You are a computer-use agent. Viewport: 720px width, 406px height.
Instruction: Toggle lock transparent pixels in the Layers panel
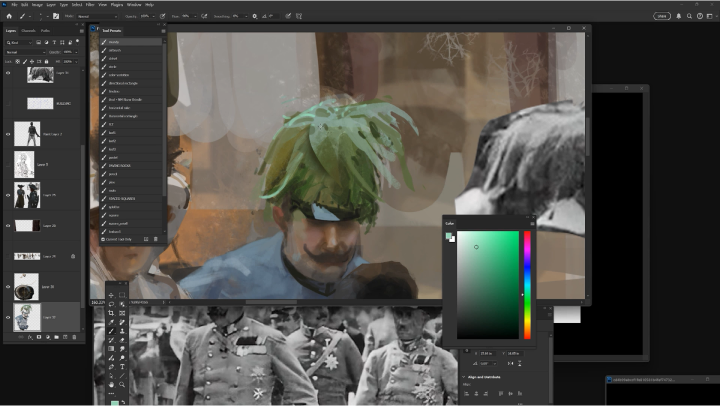pyautogui.click(x=17, y=62)
